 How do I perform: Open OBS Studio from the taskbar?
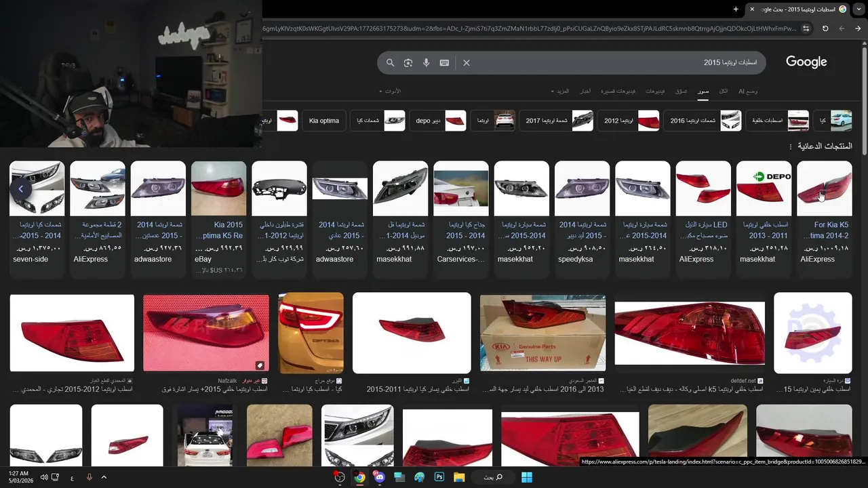tap(340, 477)
